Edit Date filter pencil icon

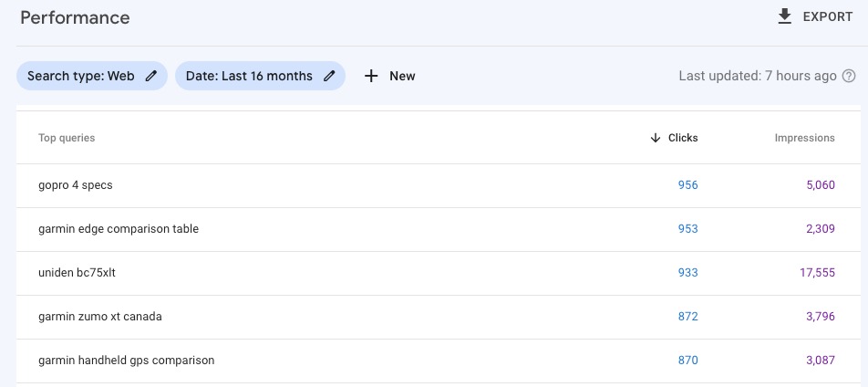tap(329, 76)
